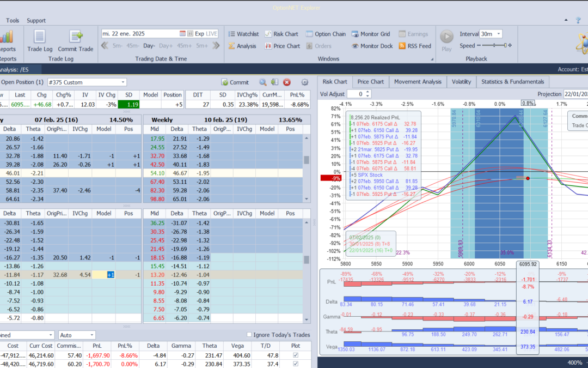This screenshot has height=368, width=588.
Task: Click the Commit button in analysis panel
Action: tap(235, 82)
